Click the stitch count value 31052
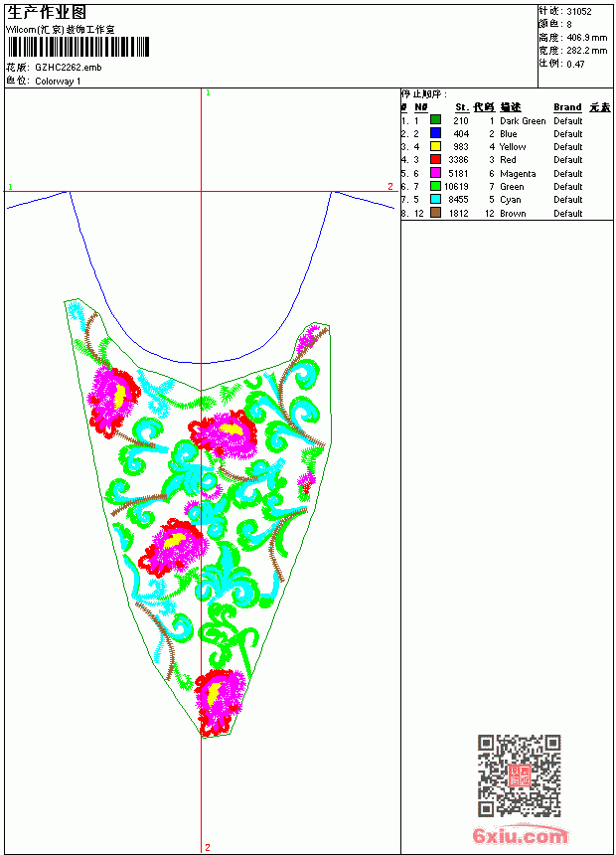 click(x=579, y=12)
